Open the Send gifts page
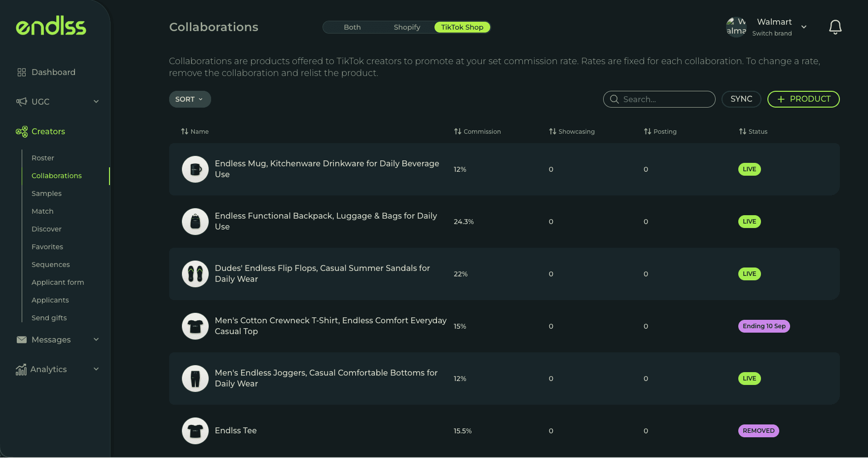The image size is (868, 458). click(49, 318)
